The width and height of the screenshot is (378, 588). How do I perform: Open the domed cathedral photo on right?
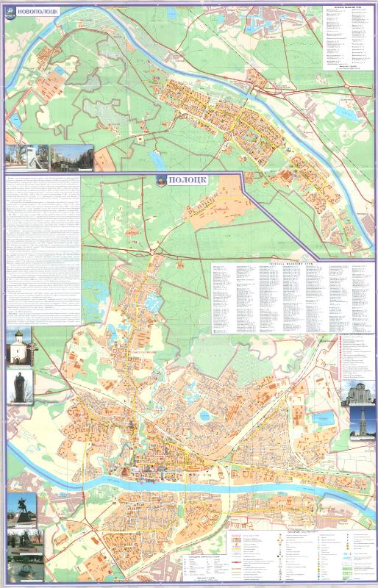[357, 392]
